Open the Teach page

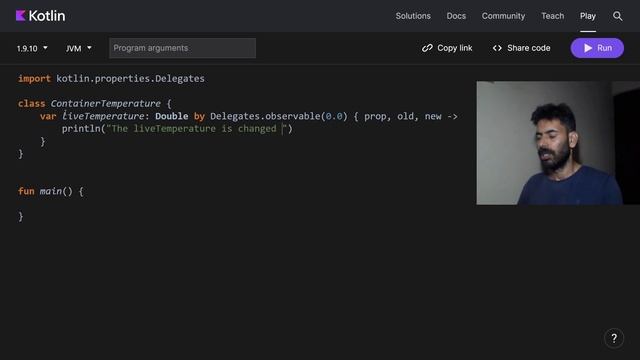click(552, 16)
